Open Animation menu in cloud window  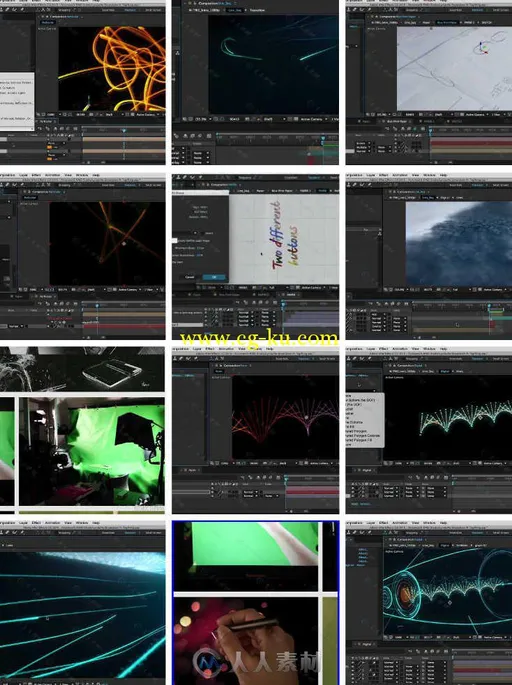[x=399, y=175]
